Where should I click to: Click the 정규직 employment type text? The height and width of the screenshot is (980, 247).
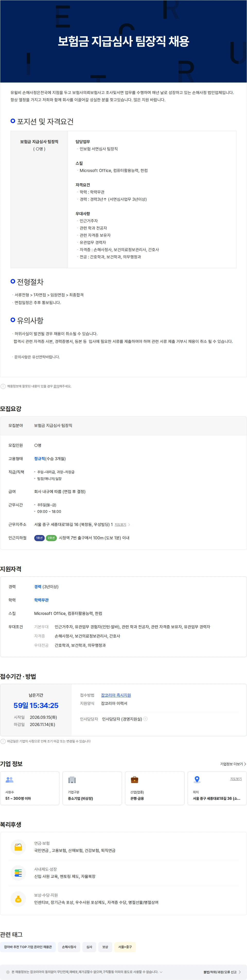(40, 458)
